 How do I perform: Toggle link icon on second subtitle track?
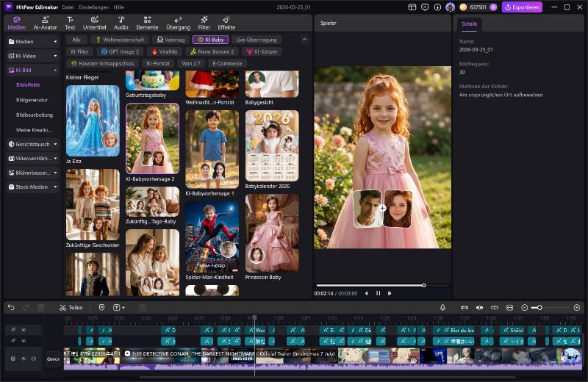tap(13, 341)
